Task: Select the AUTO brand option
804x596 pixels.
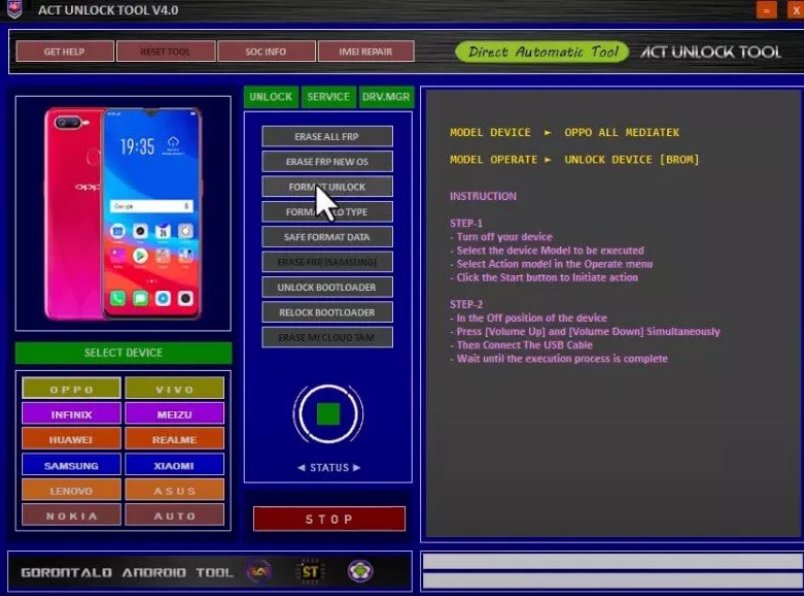Action: point(174,515)
